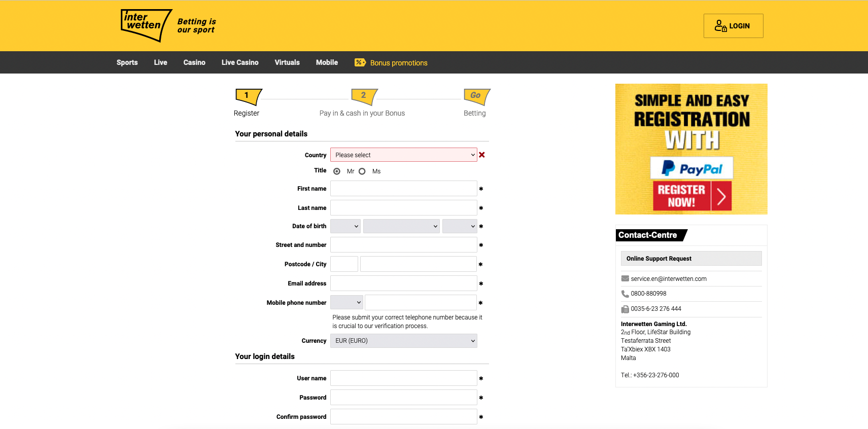
Task: Click the User name field
Action: pos(404,378)
